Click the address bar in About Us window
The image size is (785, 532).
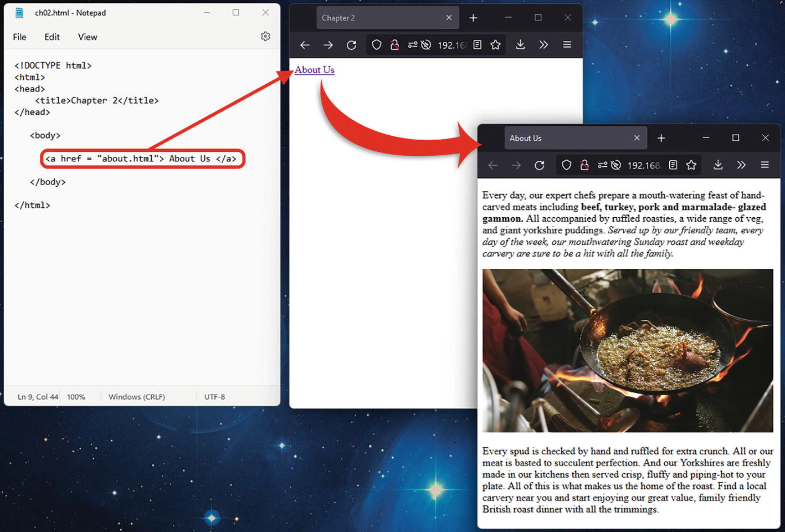pos(644,165)
